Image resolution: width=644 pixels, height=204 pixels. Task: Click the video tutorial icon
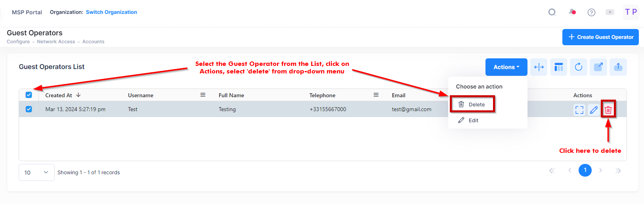coord(610,12)
